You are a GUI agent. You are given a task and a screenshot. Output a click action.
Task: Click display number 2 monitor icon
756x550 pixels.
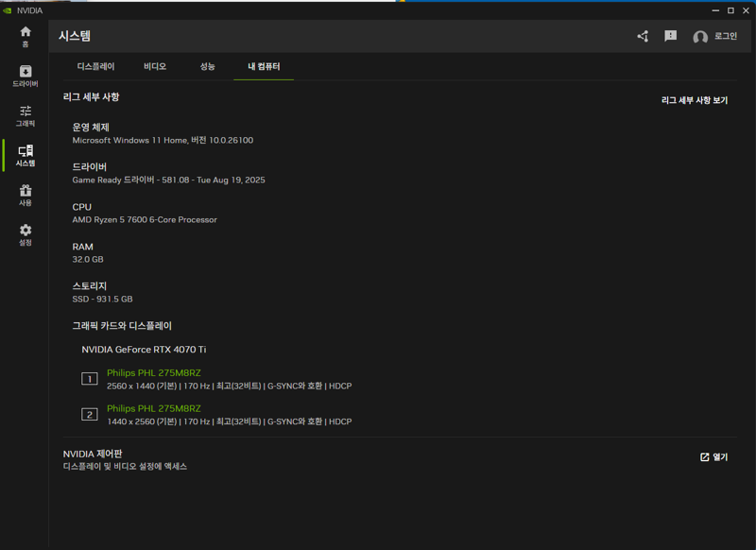(89, 415)
